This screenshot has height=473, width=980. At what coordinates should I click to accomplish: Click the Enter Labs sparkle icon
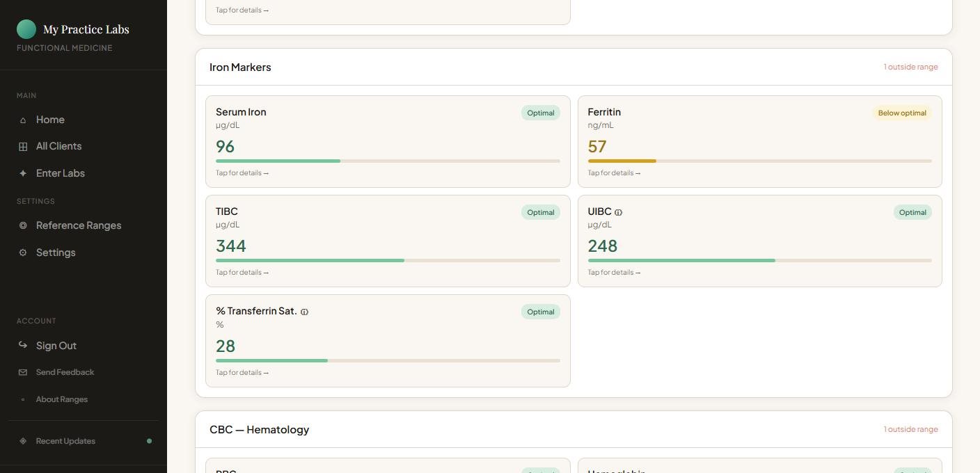click(x=23, y=173)
